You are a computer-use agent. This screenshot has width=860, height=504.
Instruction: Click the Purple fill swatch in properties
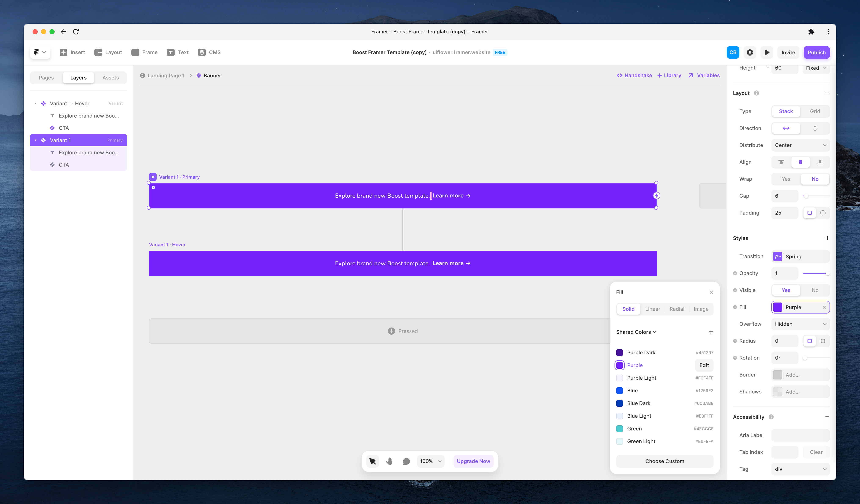(x=777, y=307)
